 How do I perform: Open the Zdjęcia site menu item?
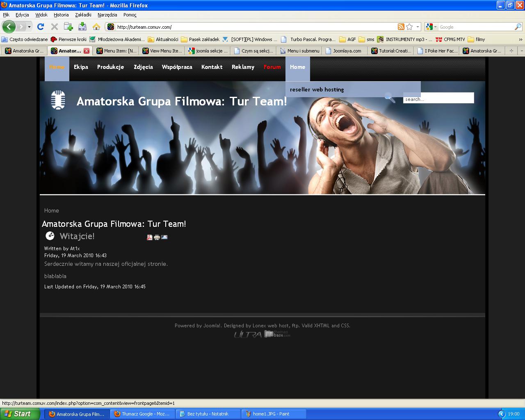pos(143,67)
